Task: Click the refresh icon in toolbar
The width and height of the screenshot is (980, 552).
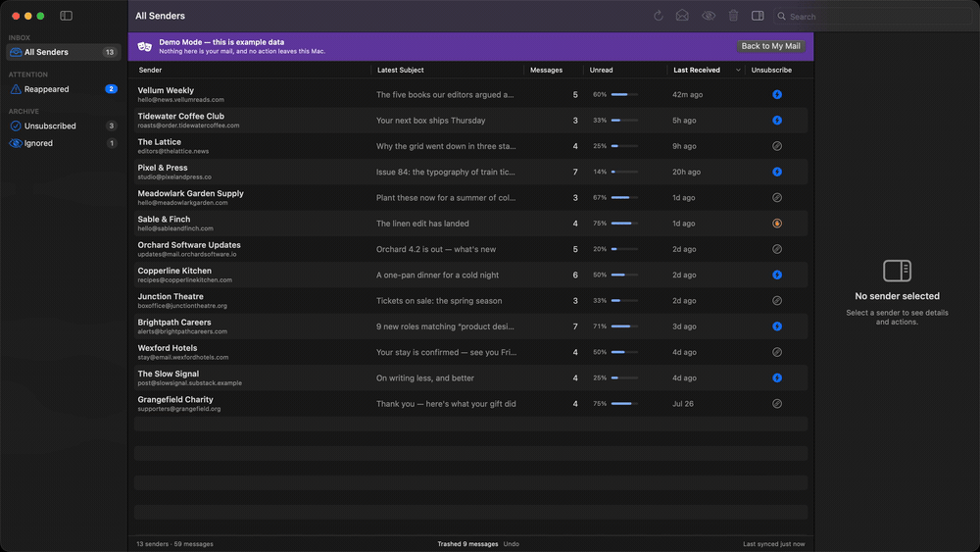Action: (x=659, y=16)
